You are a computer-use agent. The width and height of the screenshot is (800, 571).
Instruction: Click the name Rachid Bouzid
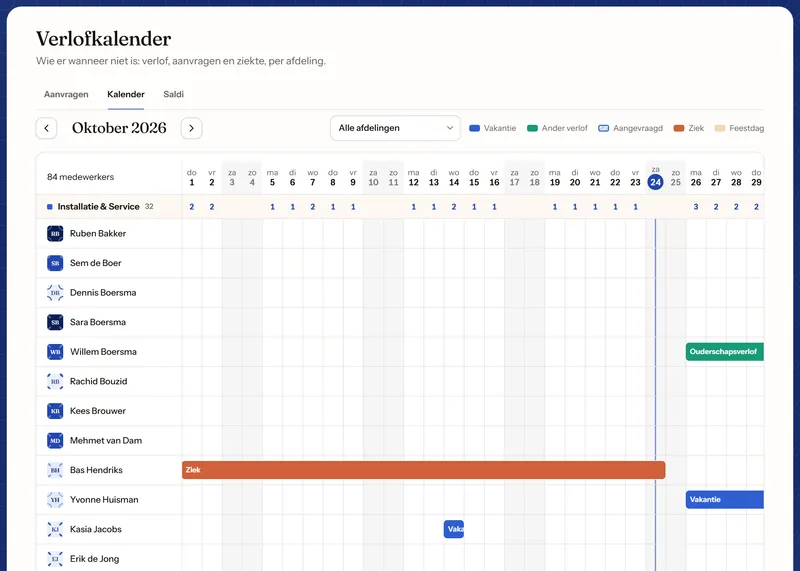point(98,382)
